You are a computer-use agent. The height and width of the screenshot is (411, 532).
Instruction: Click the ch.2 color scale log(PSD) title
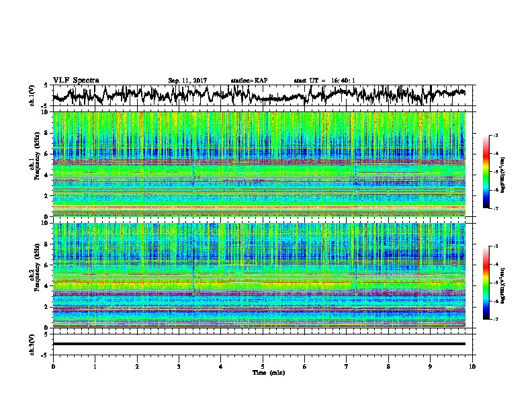[x=503, y=286]
